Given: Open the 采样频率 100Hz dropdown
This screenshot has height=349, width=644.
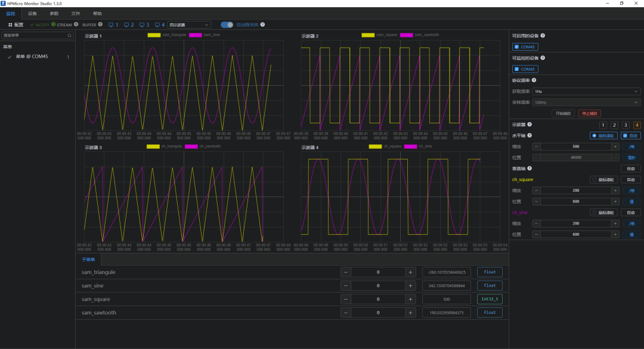Looking at the screenshot, I should pyautogui.click(x=587, y=102).
